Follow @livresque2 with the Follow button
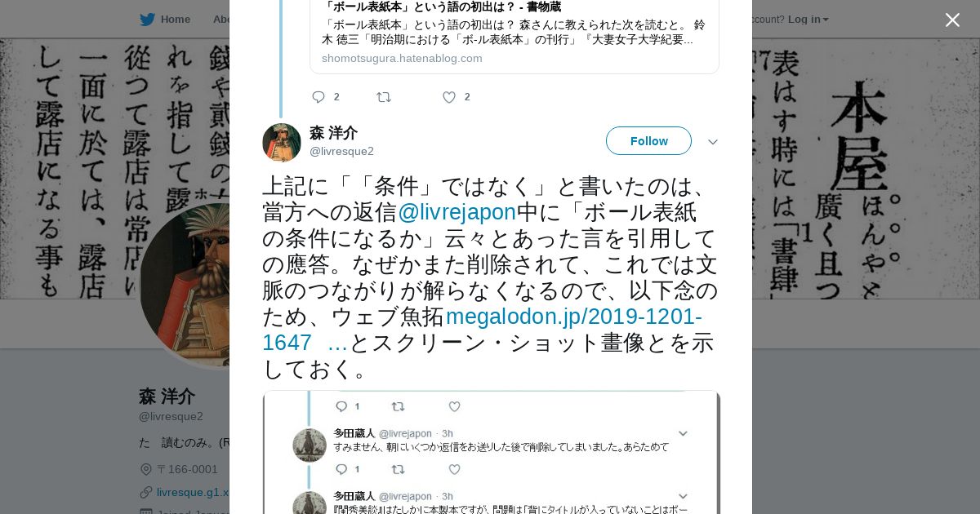Screen dimensions: 980x514 (x=648, y=141)
